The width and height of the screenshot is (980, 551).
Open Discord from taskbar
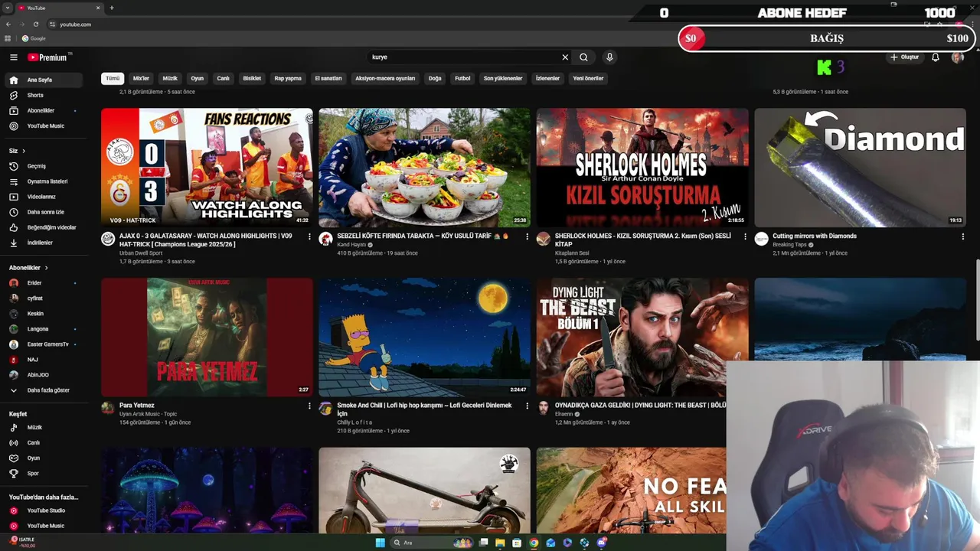click(x=601, y=543)
